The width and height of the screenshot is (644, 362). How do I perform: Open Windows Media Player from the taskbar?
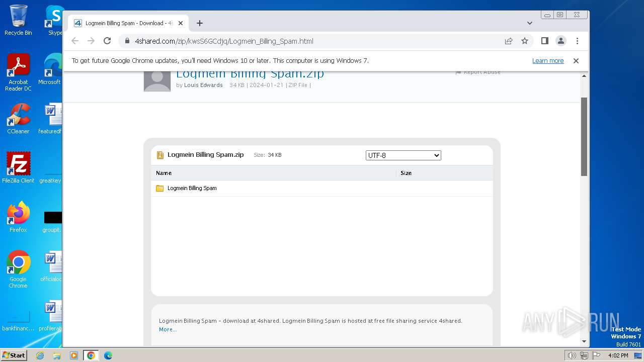pos(74,355)
